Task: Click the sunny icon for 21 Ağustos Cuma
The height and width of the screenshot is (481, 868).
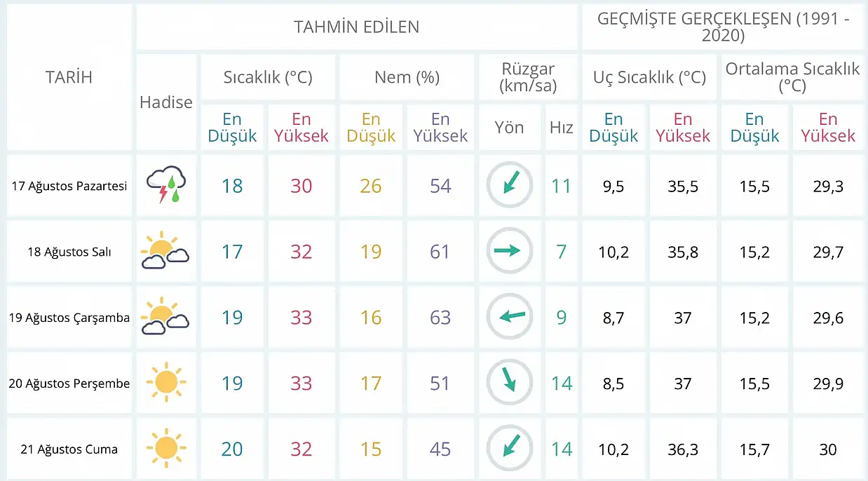Action: click(x=166, y=449)
